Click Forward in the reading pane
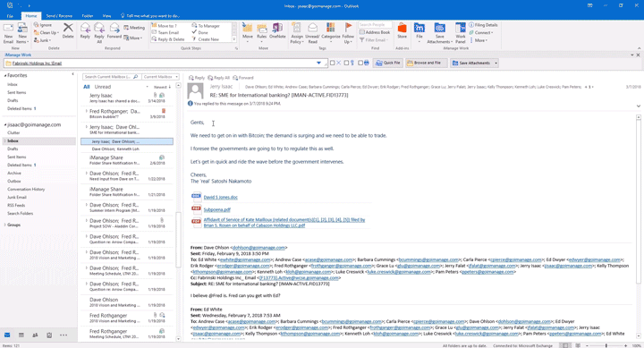The image size is (644, 348). [243, 78]
